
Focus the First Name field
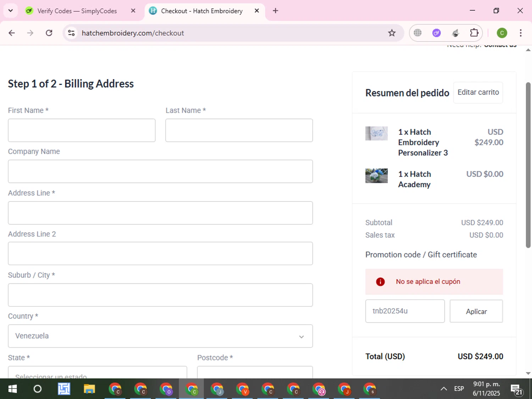82,130
